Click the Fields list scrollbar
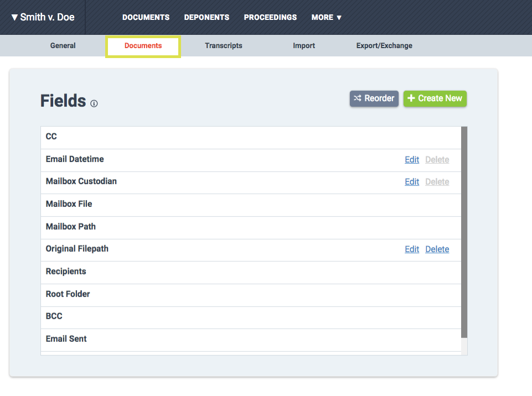 coord(464,232)
